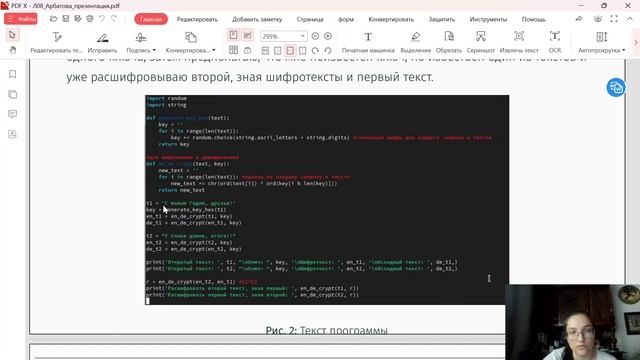
Task: Open the Форм tab
Action: 346,19
